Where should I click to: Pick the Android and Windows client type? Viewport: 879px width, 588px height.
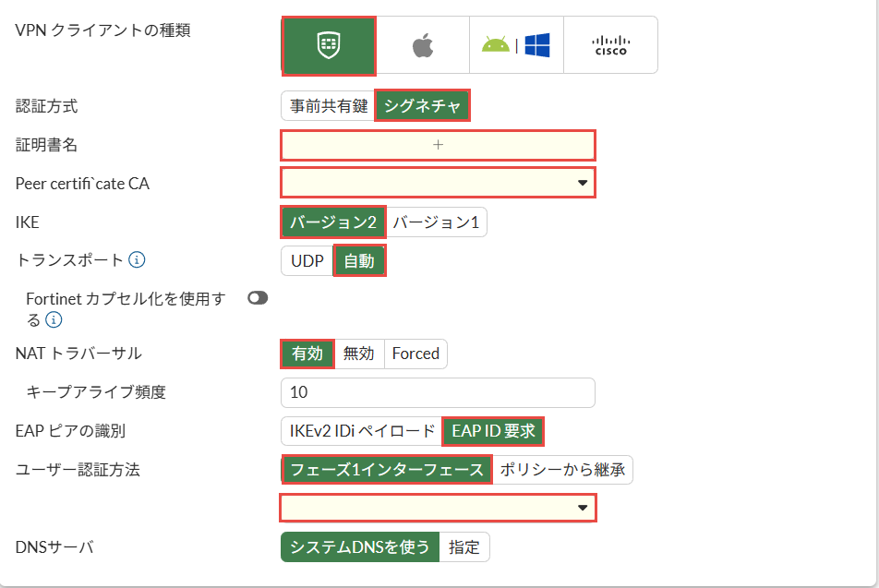(x=516, y=45)
